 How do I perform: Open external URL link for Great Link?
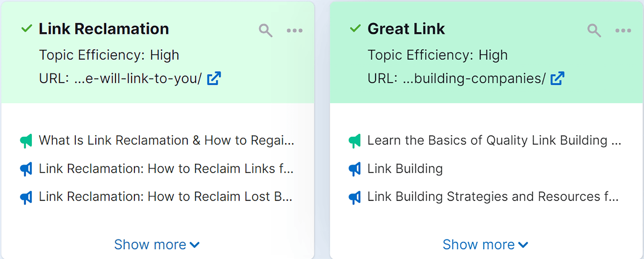557,78
